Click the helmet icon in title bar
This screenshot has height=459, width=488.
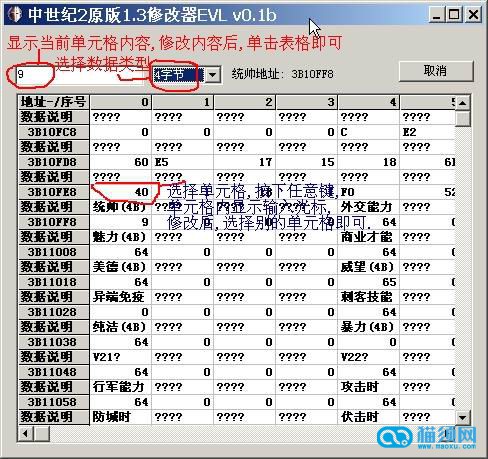pyautogui.click(x=14, y=14)
